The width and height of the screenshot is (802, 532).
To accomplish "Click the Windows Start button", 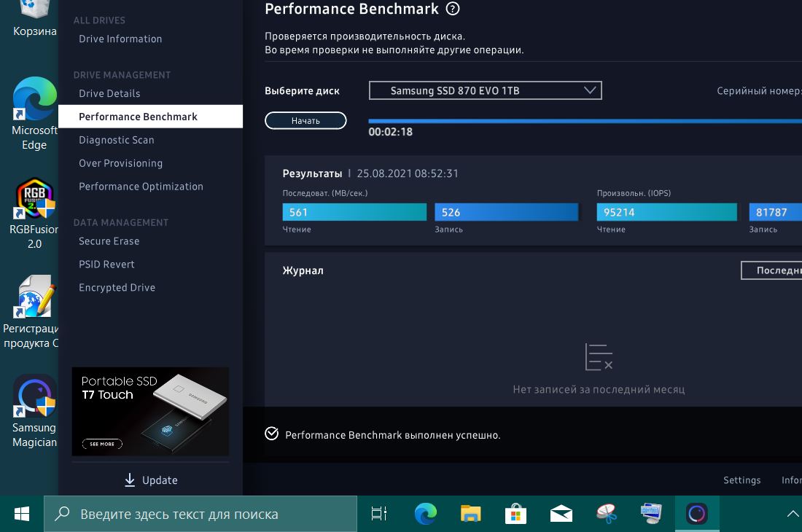I will click(x=21, y=514).
